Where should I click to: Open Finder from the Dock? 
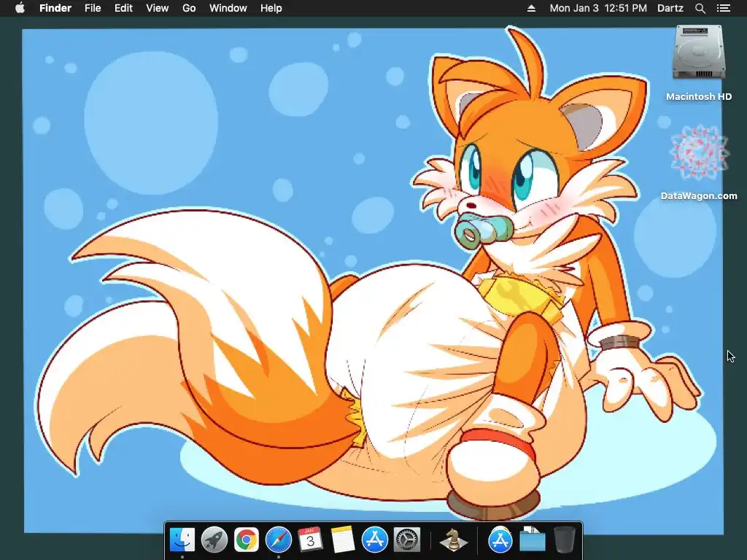point(182,540)
